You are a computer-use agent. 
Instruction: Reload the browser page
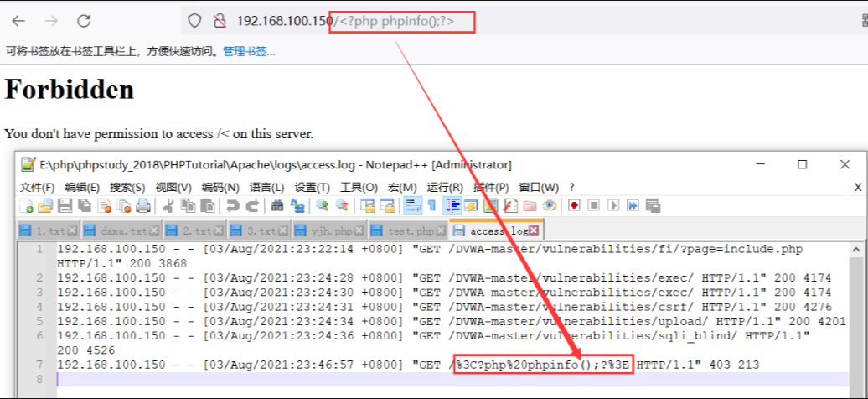84,21
